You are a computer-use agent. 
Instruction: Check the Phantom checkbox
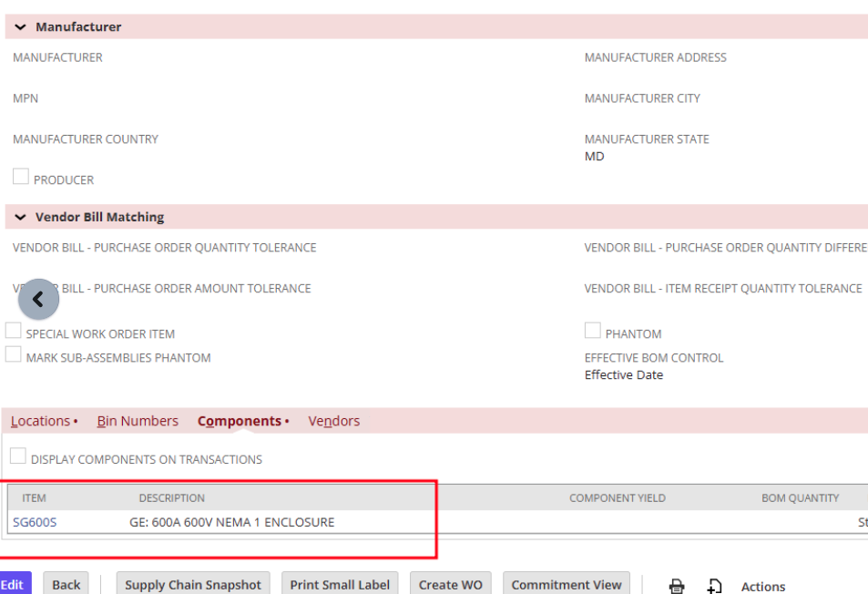(593, 332)
